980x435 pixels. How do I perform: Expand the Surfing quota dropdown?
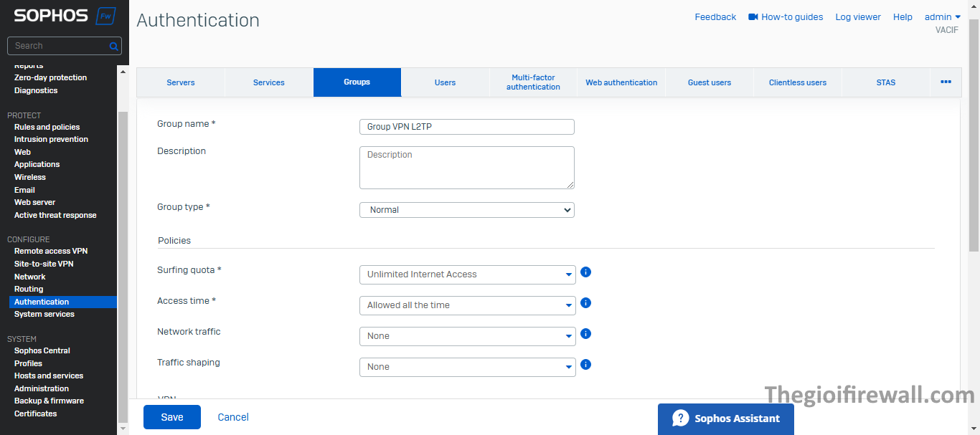[466, 274]
